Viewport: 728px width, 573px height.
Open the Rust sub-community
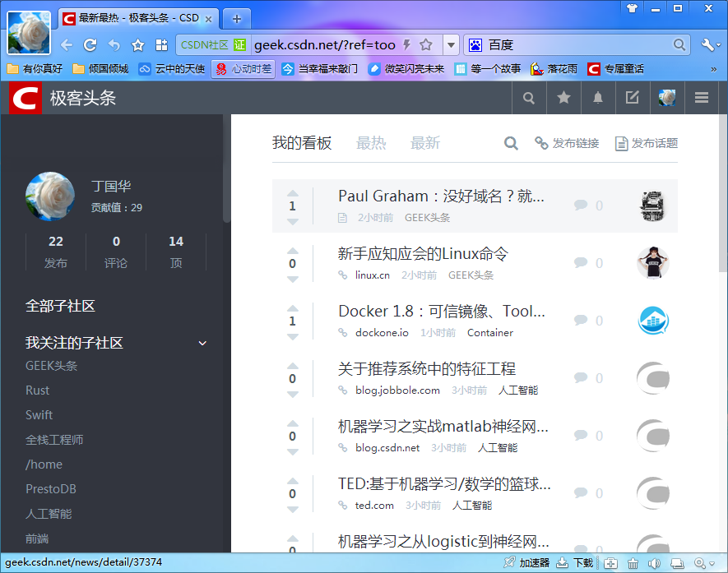click(37, 390)
